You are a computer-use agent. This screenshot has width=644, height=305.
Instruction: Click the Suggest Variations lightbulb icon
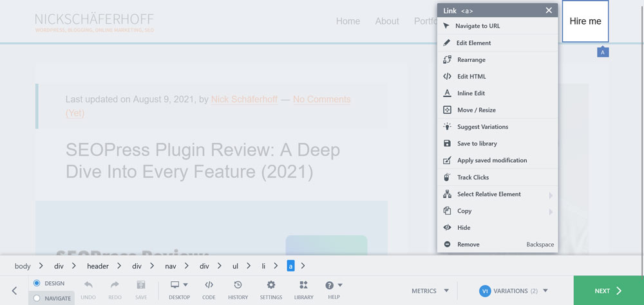click(448, 126)
